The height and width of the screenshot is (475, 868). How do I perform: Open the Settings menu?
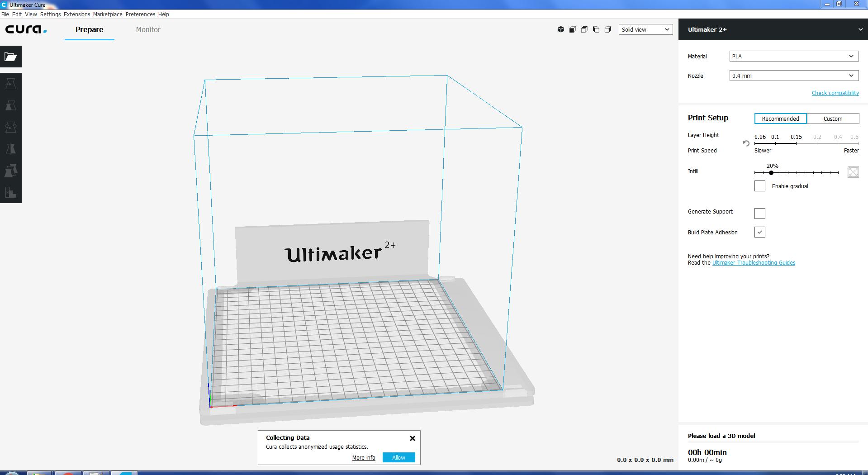[x=50, y=14]
